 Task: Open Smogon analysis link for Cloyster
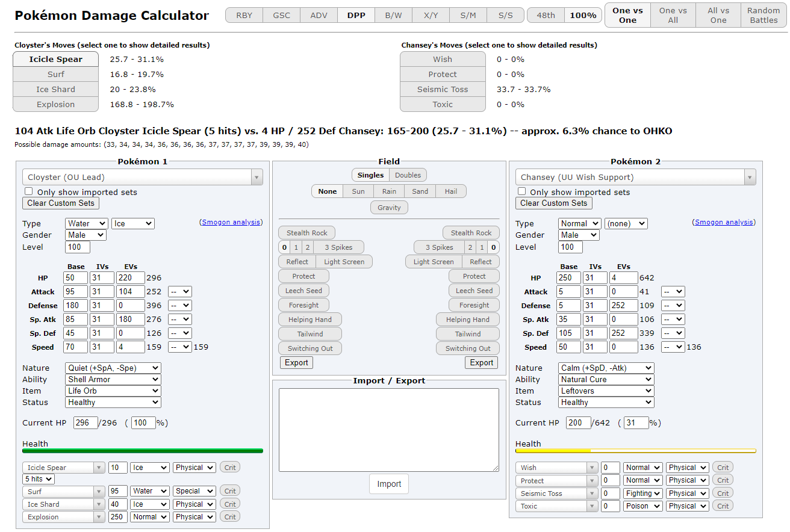click(x=231, y=222)
